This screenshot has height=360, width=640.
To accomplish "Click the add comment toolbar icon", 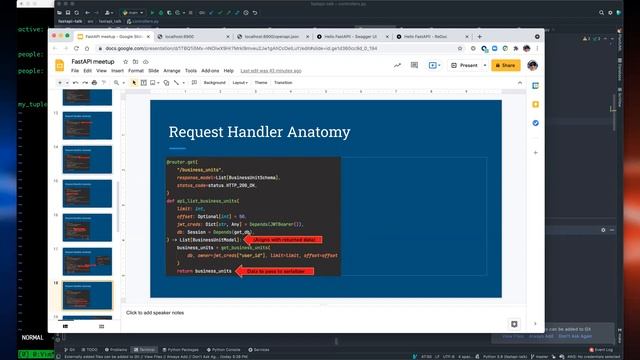I will [x=194, y=83].
